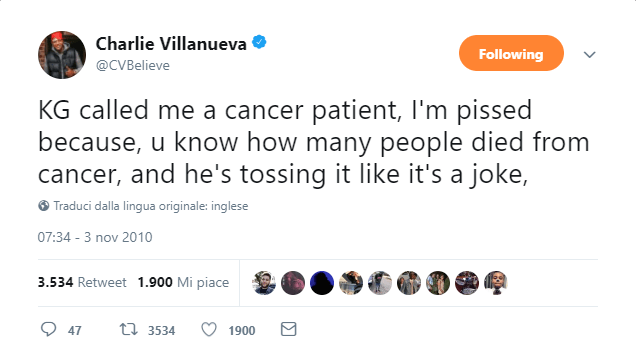This screenshot has width=636, height=361.
Task: Expand the tweet options chevron
Action: pyautogui.click(x=589, y=54)
